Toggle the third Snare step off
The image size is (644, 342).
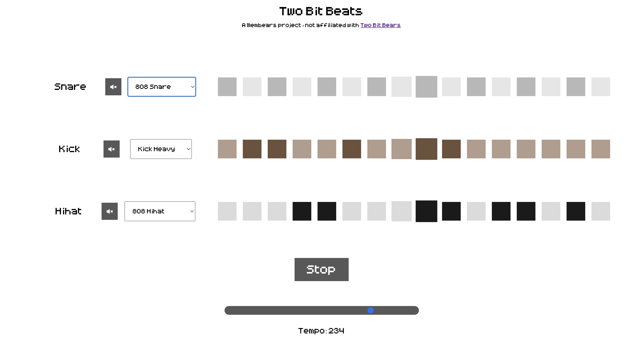(277, 87)
